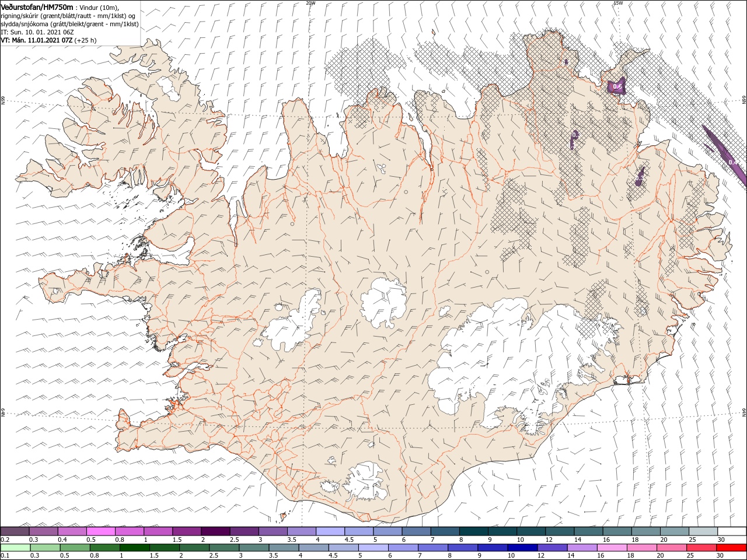Pick white upper-row swatch labeled 30
This screenshot has height=560, width=747.
click(731, 531)
